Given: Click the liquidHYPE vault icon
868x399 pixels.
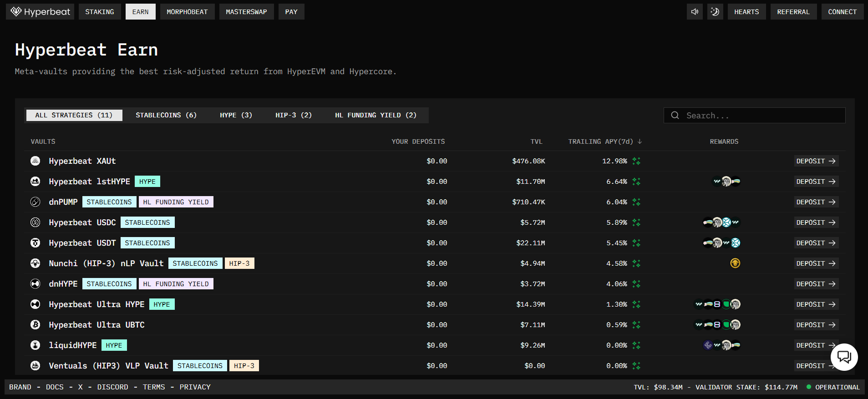Looking at the screenshot, I should coord(35,345).
